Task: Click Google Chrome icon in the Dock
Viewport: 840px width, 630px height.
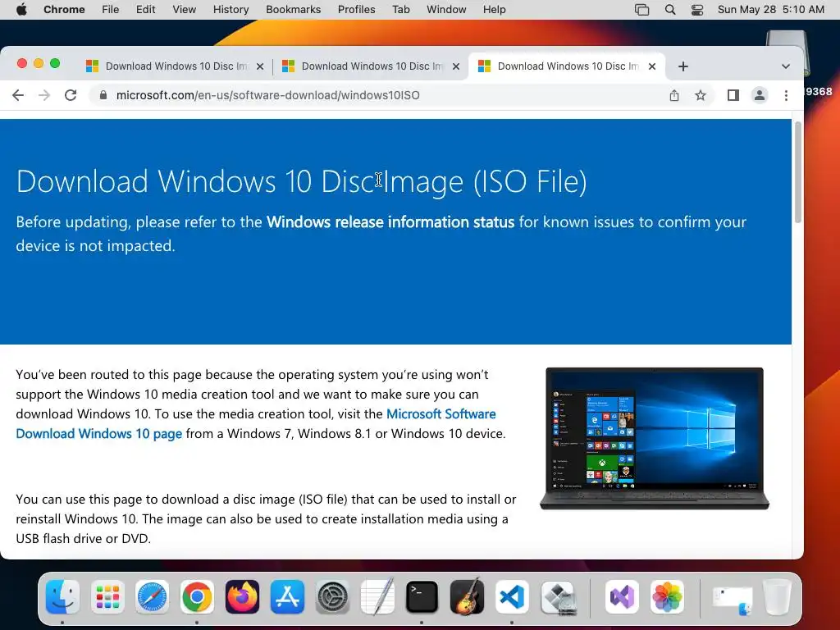Action: click(197, 597)
